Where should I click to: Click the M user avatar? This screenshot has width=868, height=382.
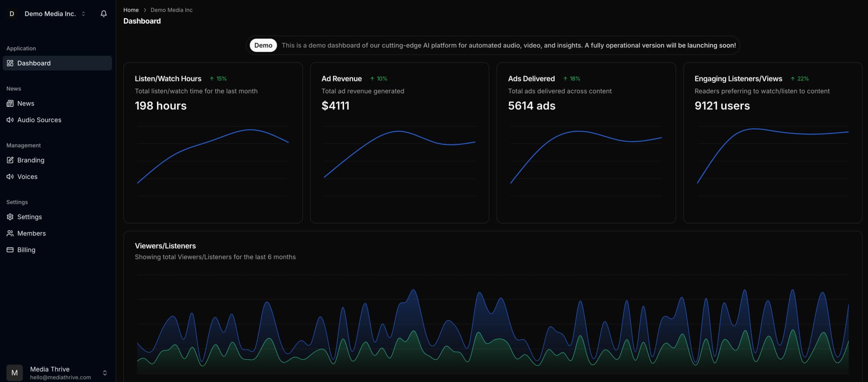point(14,373)
